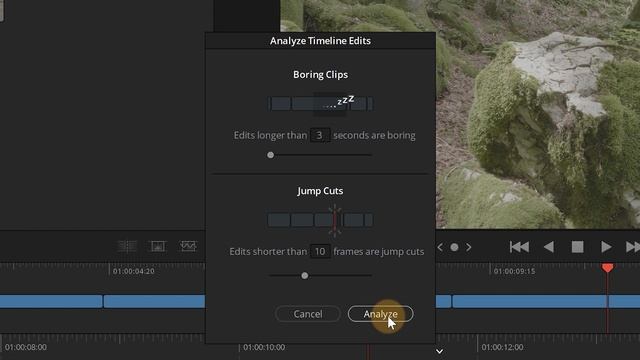This screenshot has height=360, width=640.
Task: Select the stacked timeline view icon
Action: (x=127, y=246)
